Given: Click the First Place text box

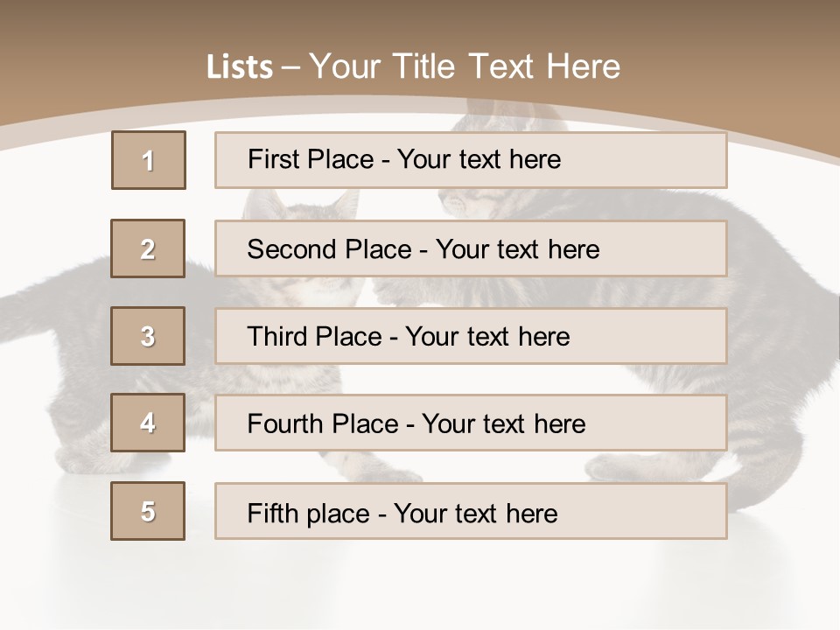Looking at the screenshot, I should click(x=471, y=160).
